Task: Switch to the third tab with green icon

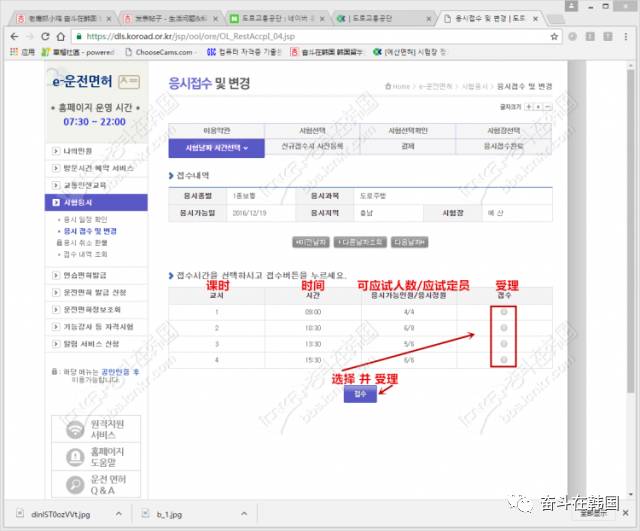Action: 277,19
